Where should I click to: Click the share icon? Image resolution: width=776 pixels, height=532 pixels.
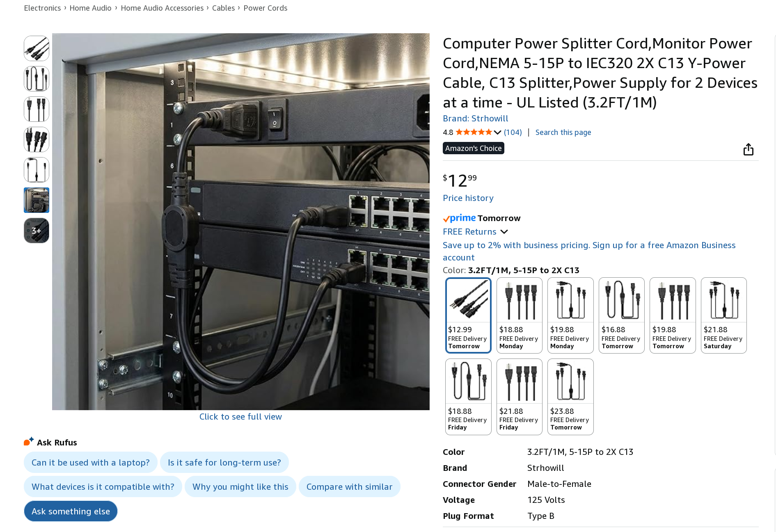[748, 149]
